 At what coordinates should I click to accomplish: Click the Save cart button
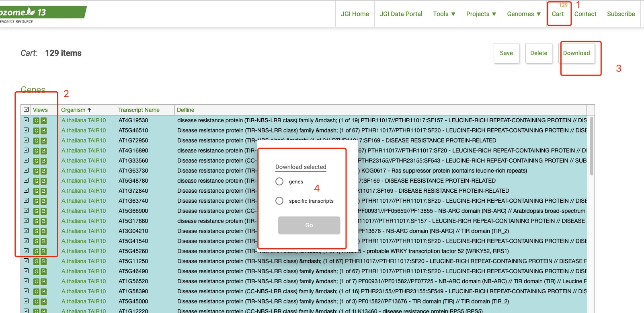coord(507,53)
